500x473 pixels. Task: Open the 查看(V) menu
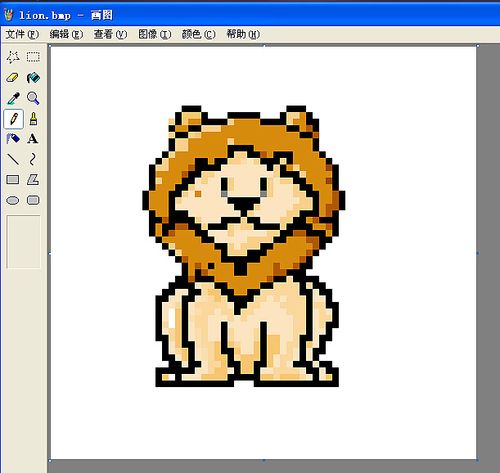pos(110,34)
